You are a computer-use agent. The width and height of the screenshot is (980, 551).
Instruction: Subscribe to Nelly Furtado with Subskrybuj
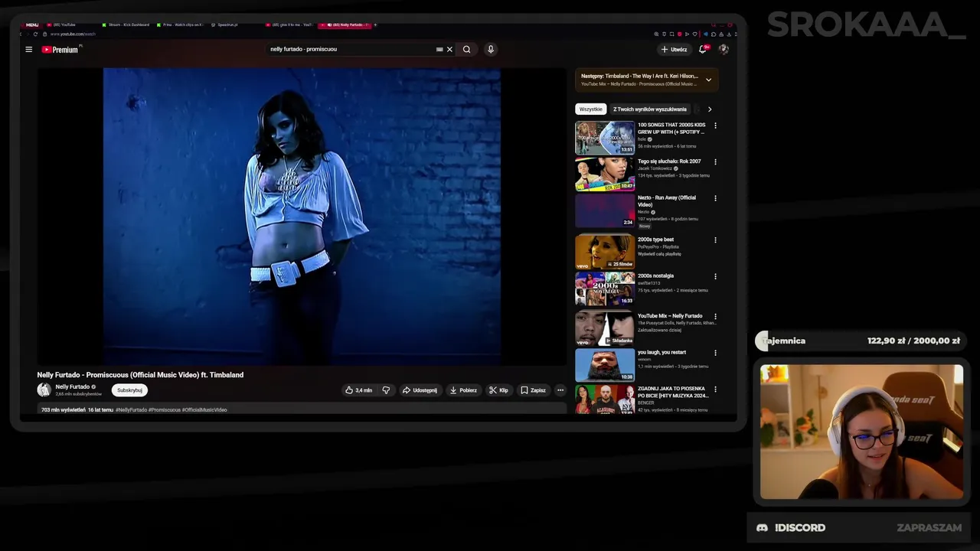(129, 390)
